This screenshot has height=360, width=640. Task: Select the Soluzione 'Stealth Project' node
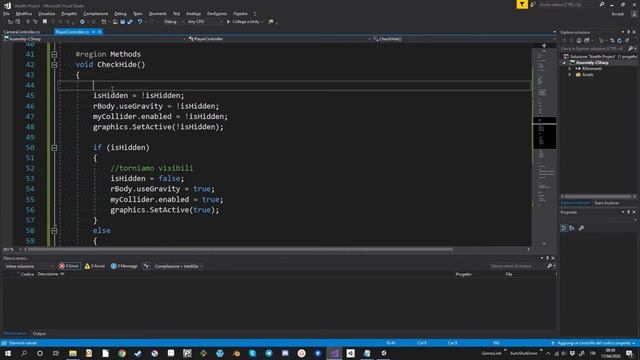pos(600,56)
